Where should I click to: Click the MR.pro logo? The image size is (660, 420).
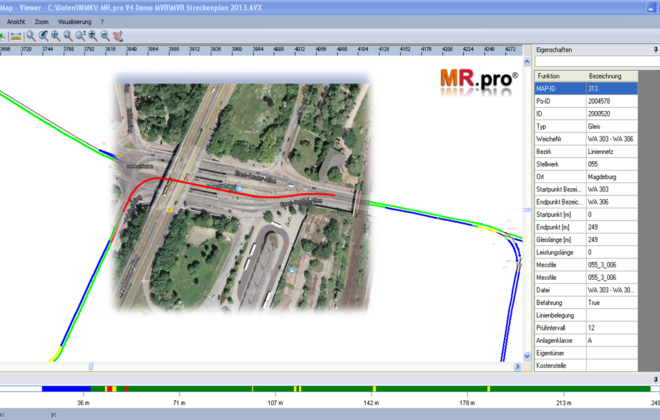479,79
